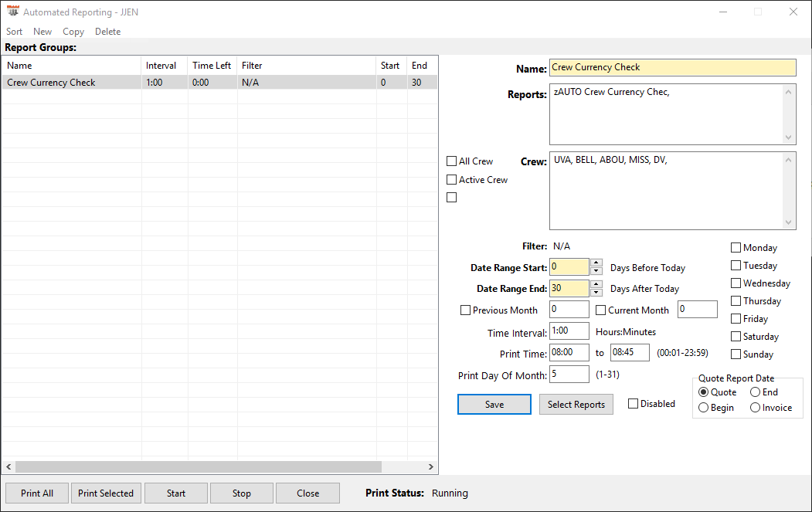This screenshot has width=812, height=512.
Task: Click into the Name input field
Action: (x=673, y=67)
